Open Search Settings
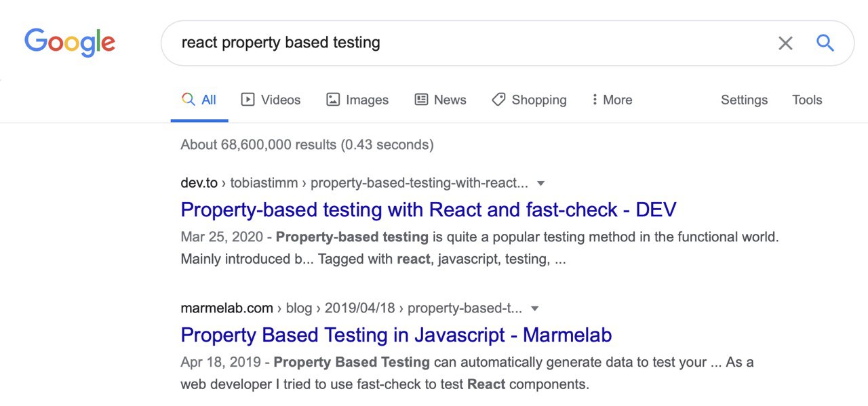Screen dimensions: 868x406 (x=744, y=100)
